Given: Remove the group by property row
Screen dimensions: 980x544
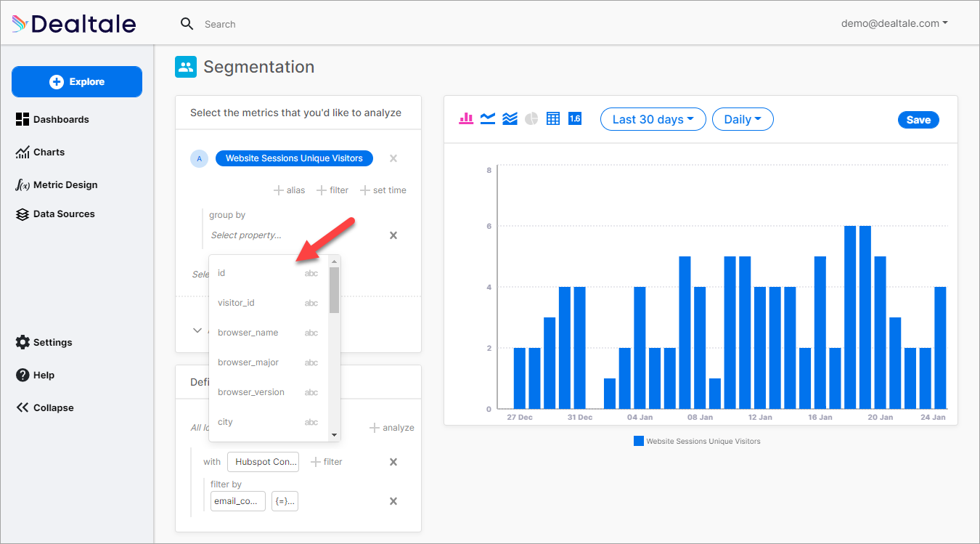Looking at the screenshot, I should tap(393, 235).
